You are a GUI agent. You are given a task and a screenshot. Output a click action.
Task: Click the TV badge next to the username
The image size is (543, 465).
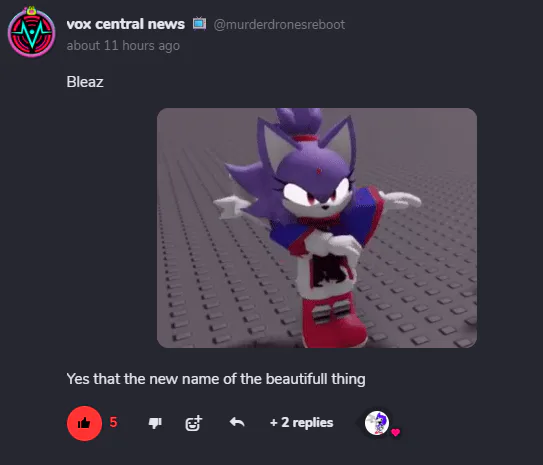pos(199,24)
